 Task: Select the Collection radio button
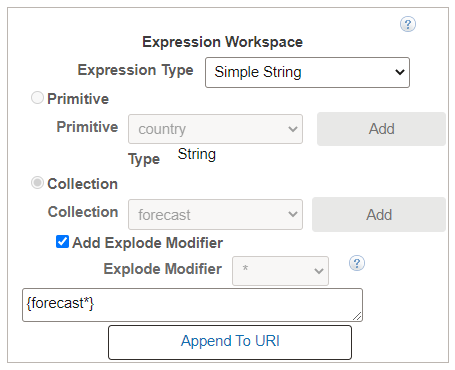(37, 183)
